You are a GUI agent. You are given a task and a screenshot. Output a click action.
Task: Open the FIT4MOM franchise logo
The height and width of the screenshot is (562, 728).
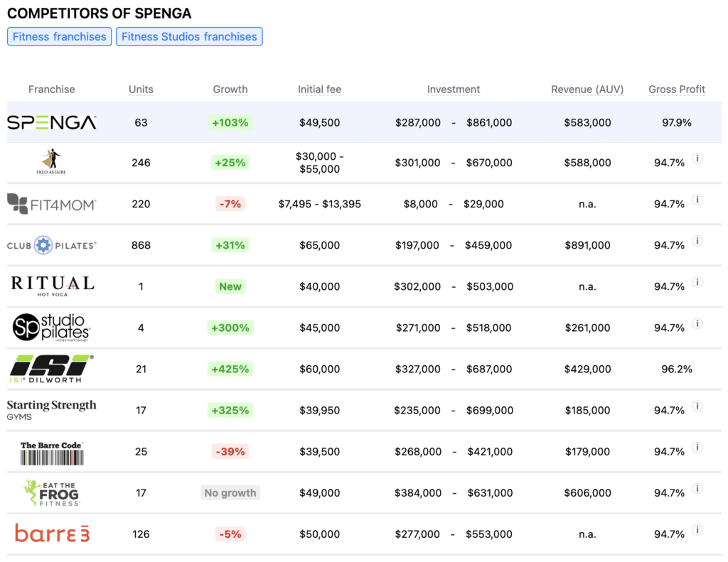51,204
